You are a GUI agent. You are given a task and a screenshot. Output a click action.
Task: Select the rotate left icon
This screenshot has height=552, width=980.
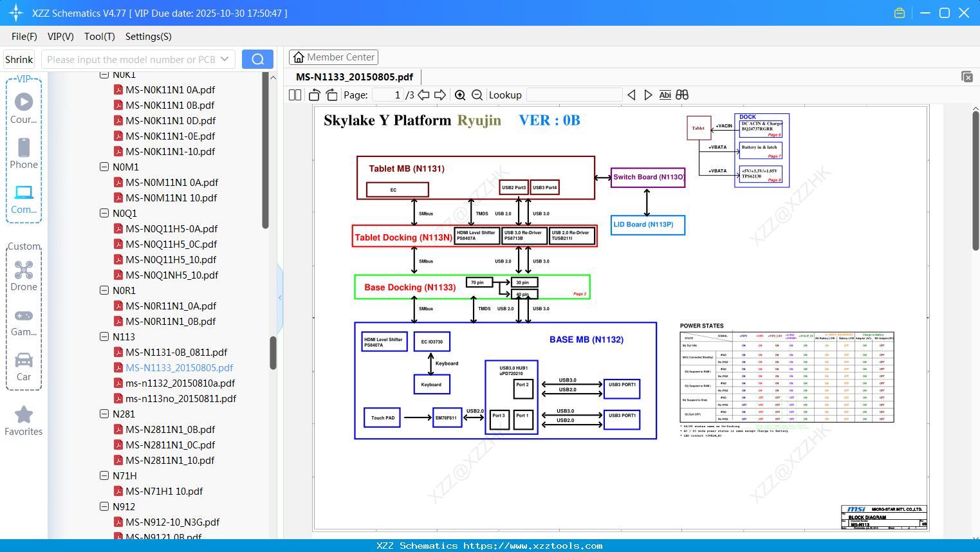pos(313,95)
